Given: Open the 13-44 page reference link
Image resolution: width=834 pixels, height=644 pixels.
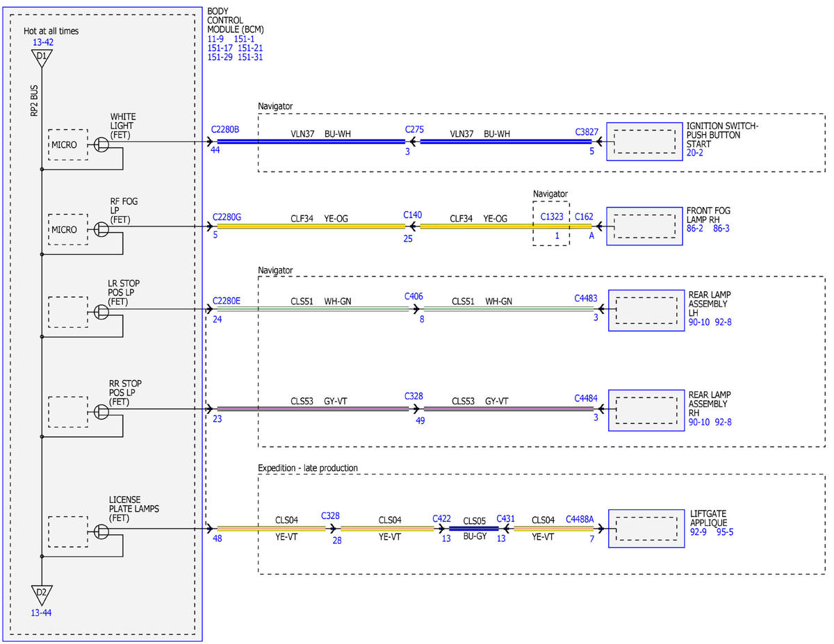Looking at the screenshot, I should pyautogui.click(x=42, y=612).
